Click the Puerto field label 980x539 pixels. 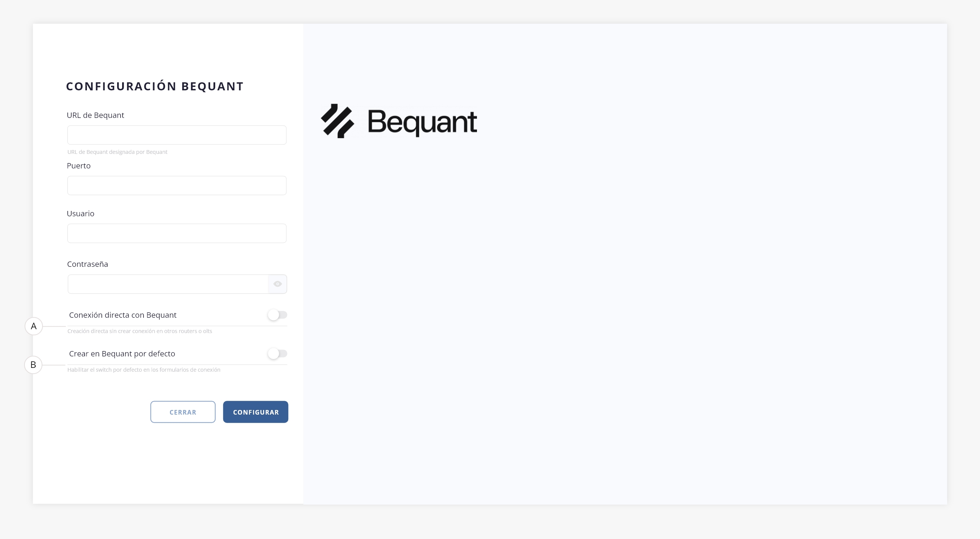click(x=78, y=166)
